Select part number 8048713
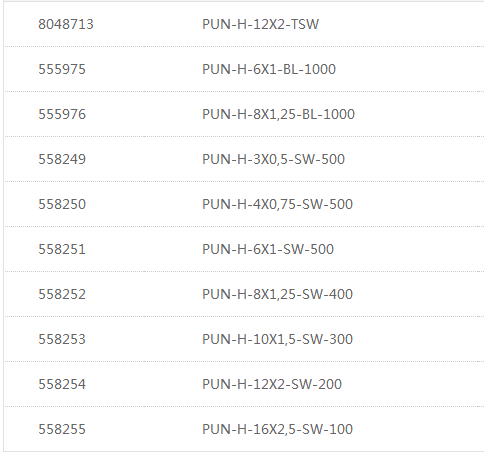 (x=66, y=24)
